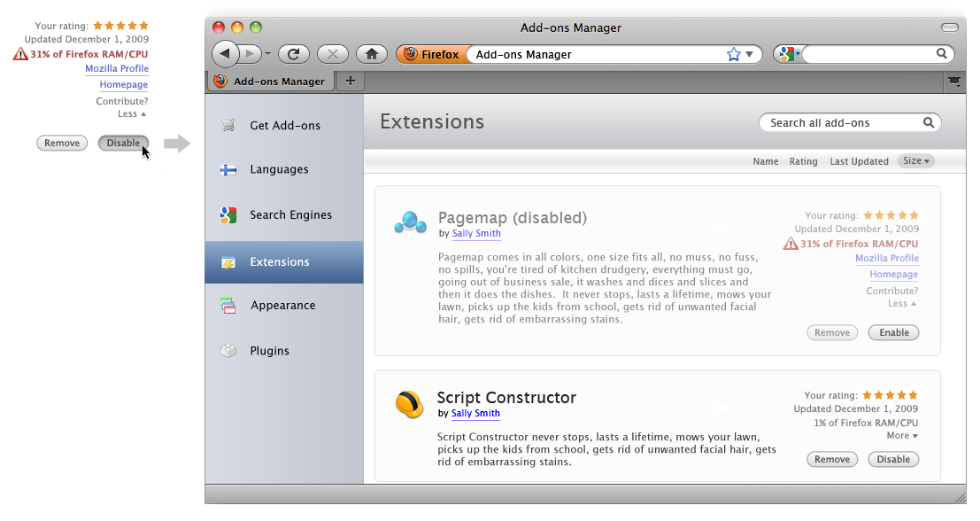The width and height of the screenshot is (980, 521).
Task: Click the Remove button in left callout
Action: pos(62,144)
